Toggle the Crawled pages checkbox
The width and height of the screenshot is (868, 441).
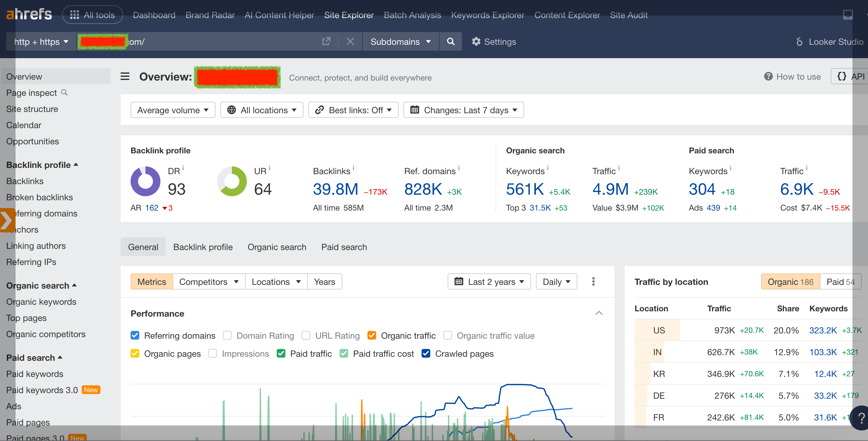426,353
